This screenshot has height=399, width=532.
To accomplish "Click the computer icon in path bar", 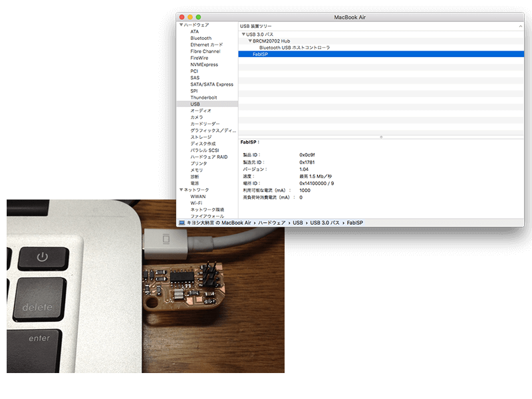I will click(x=182, y=223).
